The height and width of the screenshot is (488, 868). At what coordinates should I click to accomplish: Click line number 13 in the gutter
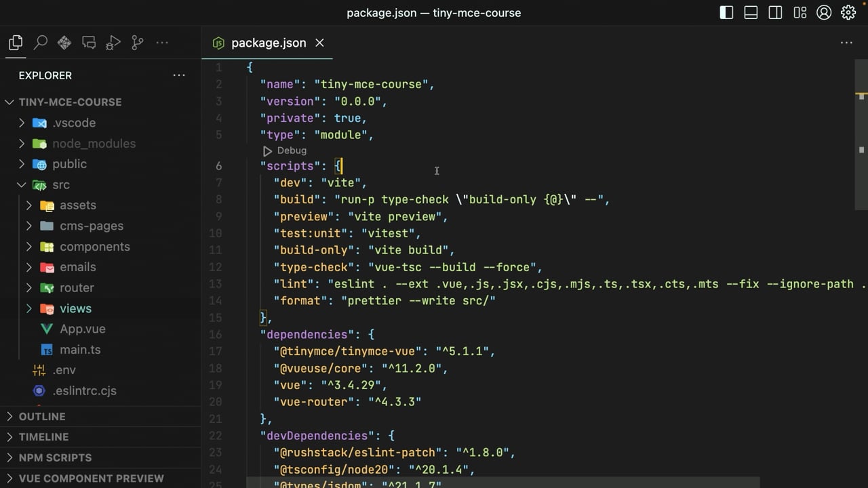click(x=215, y=284)
